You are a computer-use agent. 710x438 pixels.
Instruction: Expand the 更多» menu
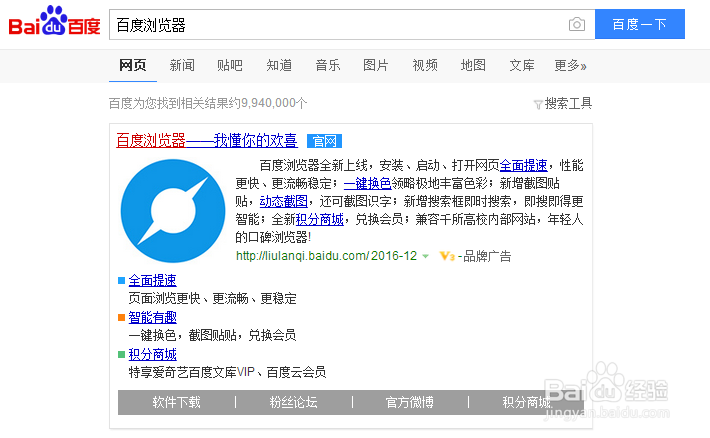tap(571, 65)
